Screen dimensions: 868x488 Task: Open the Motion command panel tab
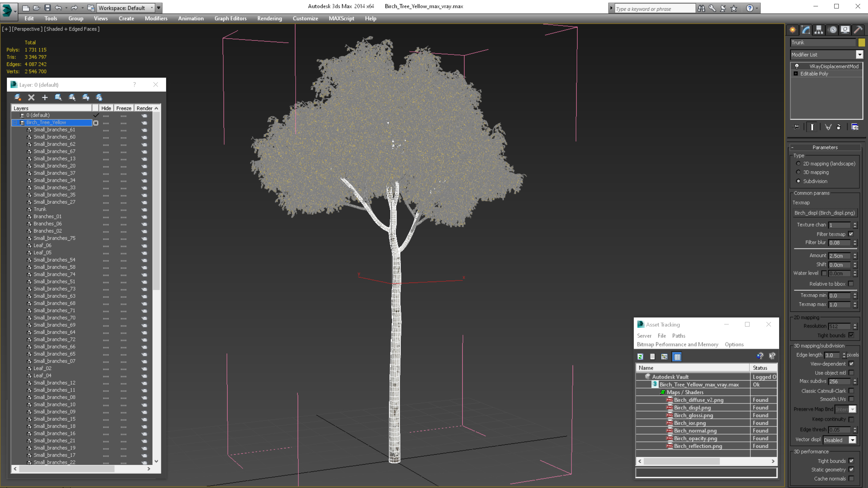pyautogui.click(x=832, y=30)
